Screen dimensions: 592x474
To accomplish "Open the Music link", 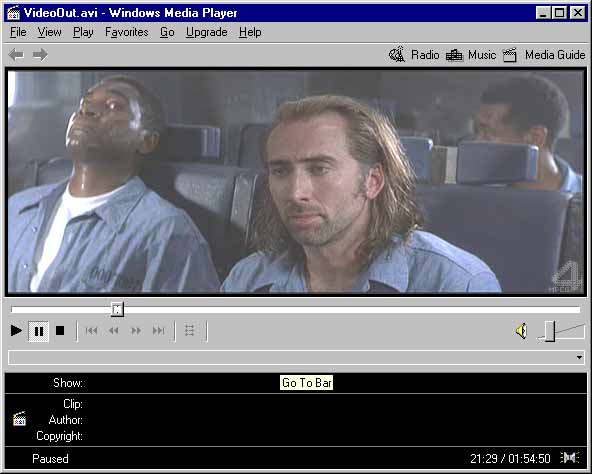I will (471, 55).
